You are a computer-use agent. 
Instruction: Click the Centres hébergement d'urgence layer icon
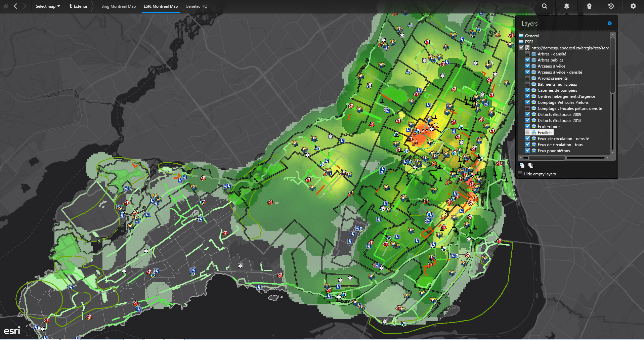coord(533,96)
